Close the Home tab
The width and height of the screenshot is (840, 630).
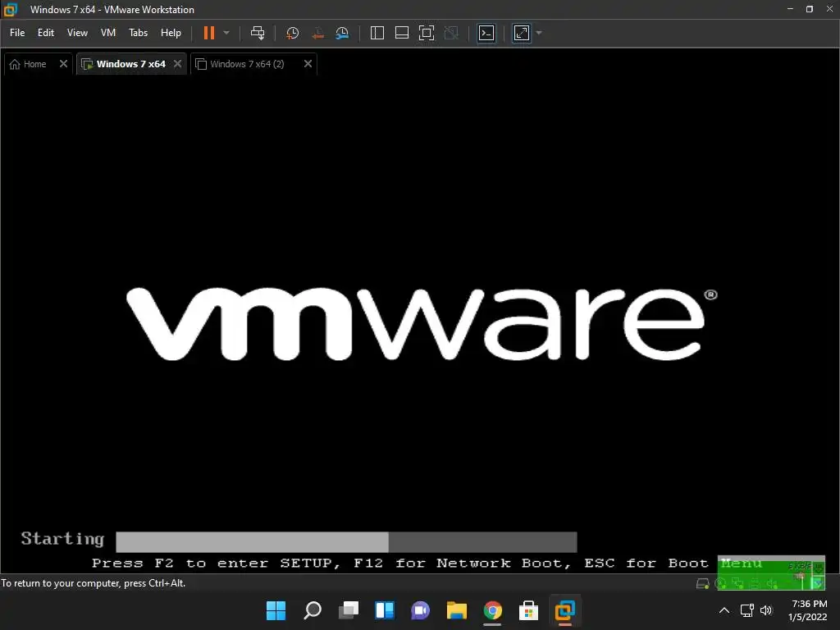(x=63, y=64)
